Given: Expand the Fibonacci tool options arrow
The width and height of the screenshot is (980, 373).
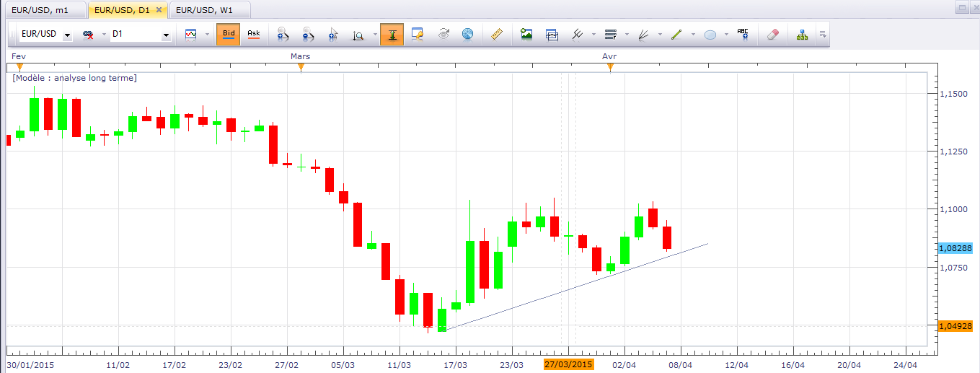Looking at the screenshot, I should point(627,34).
